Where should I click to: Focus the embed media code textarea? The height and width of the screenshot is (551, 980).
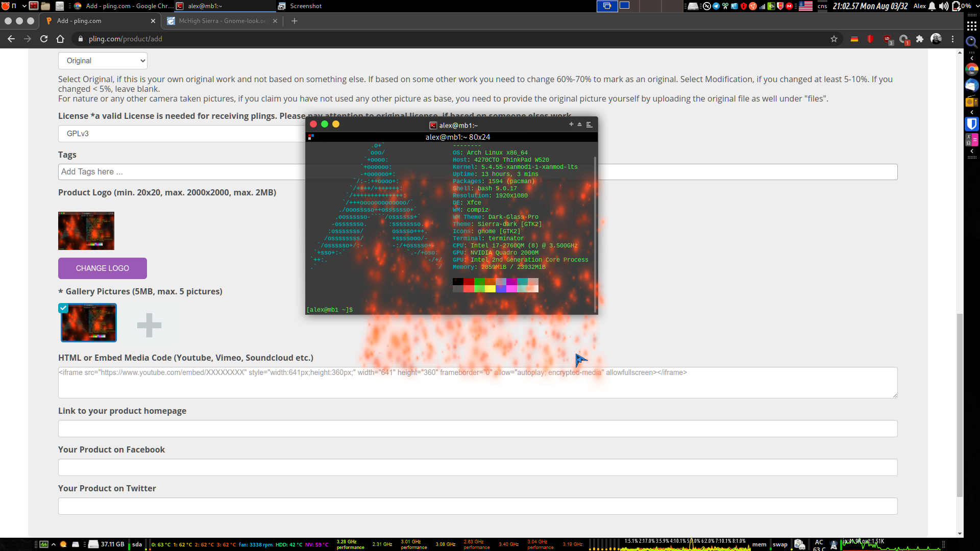tap(478, 383)
